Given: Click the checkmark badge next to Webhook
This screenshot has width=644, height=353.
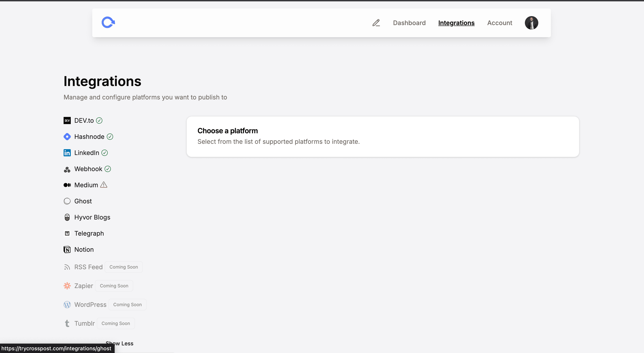Looking at the screenshot, I should pos(107,169).
